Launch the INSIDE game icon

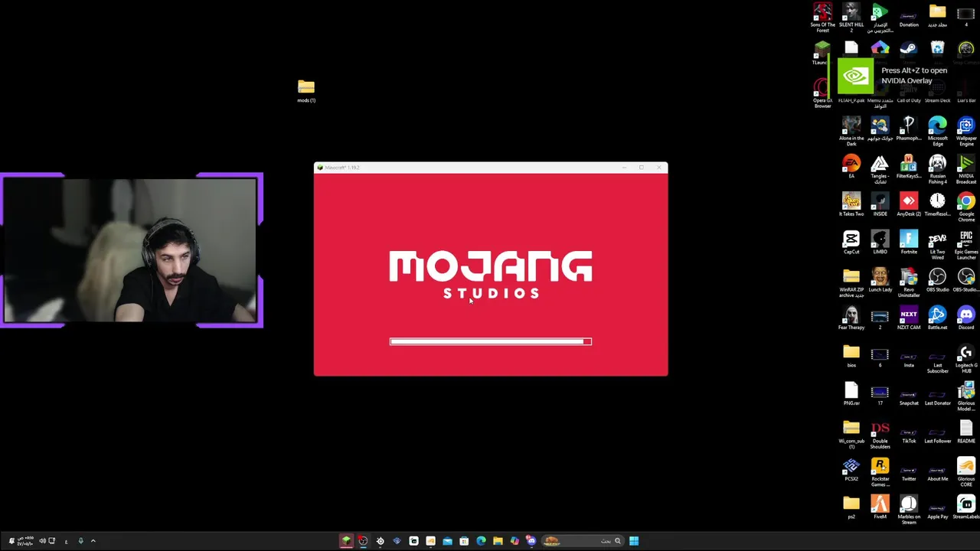tap(880, 204)
